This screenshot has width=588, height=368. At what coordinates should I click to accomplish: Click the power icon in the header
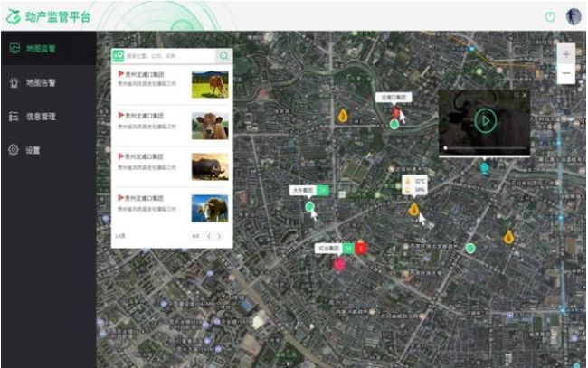(x=550, y=16)
